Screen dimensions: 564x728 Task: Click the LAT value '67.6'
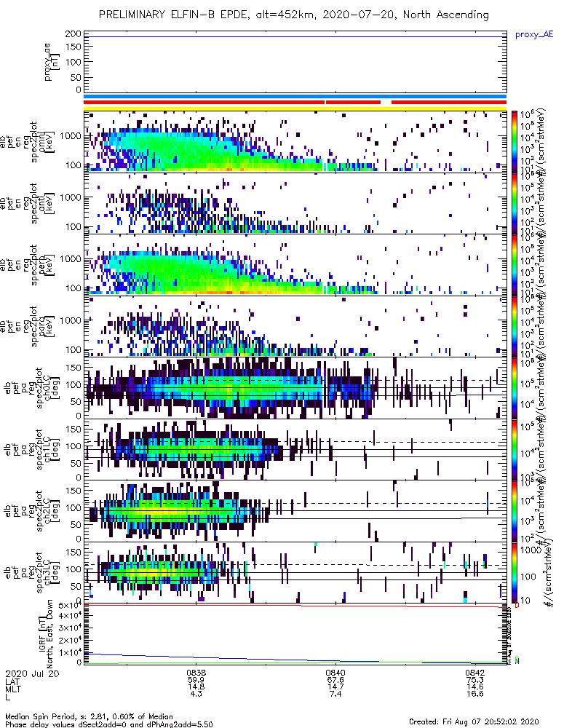tap(335, 680)
